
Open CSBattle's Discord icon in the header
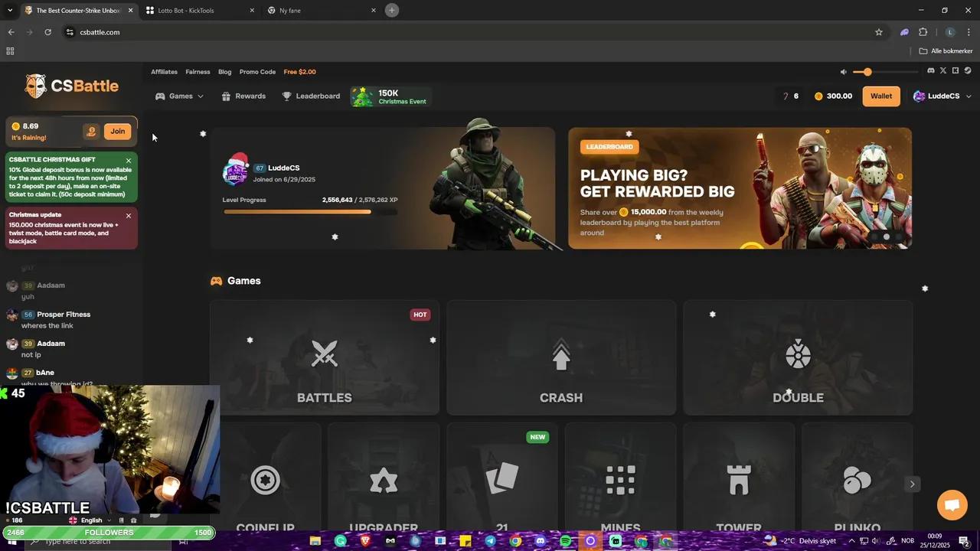[x=931, y=70]
